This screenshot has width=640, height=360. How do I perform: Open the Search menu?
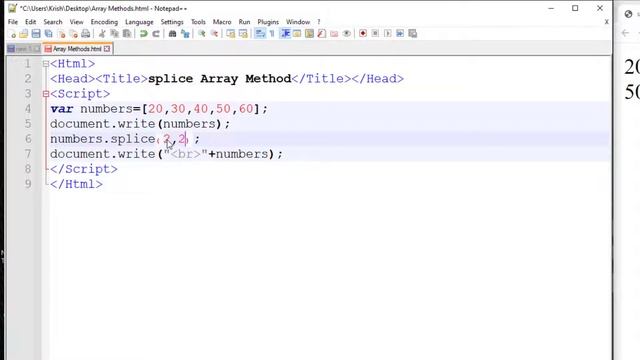tap(53, 22)
